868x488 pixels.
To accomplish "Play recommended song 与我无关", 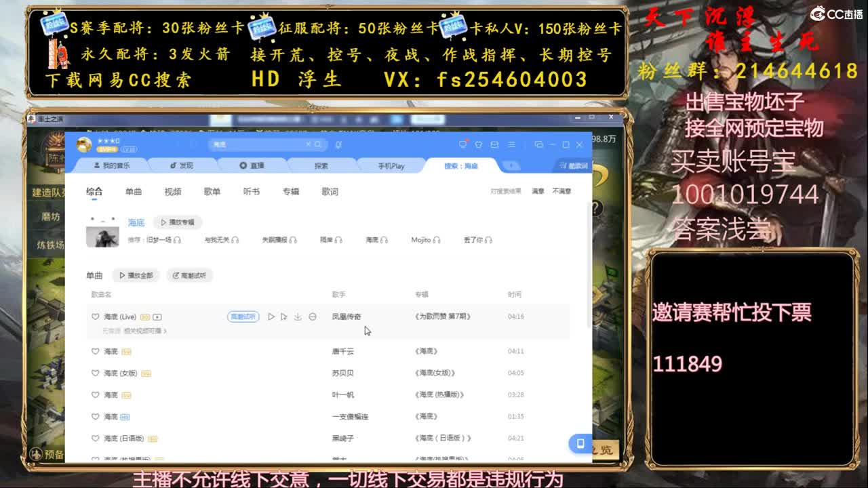I will pos(222,240).
